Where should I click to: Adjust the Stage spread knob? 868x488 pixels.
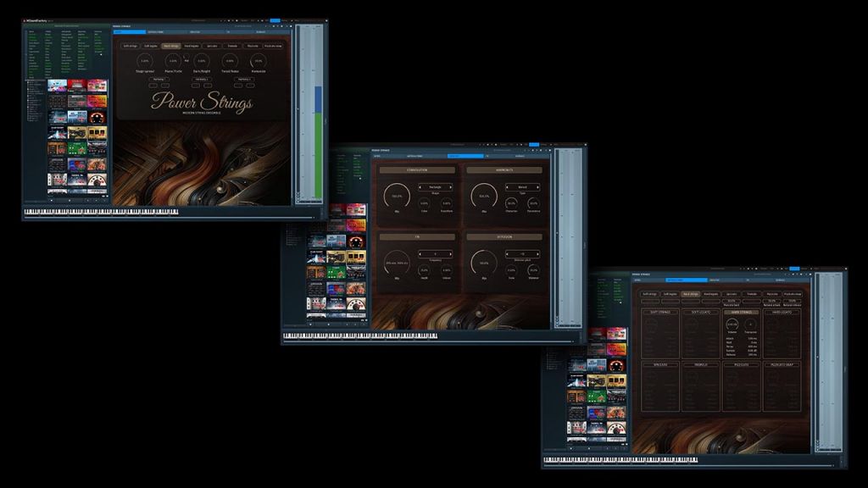coord(144,61)
